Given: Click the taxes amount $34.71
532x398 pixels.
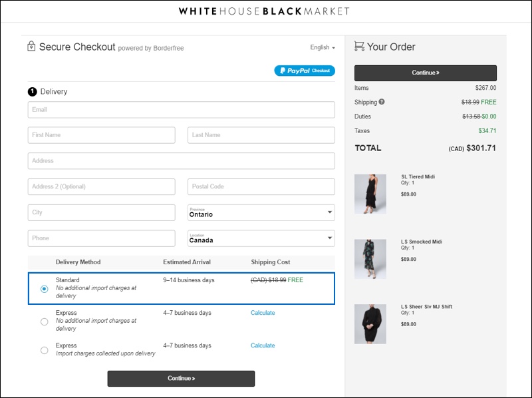Looking at the screenshot, I should coord(487,130).
